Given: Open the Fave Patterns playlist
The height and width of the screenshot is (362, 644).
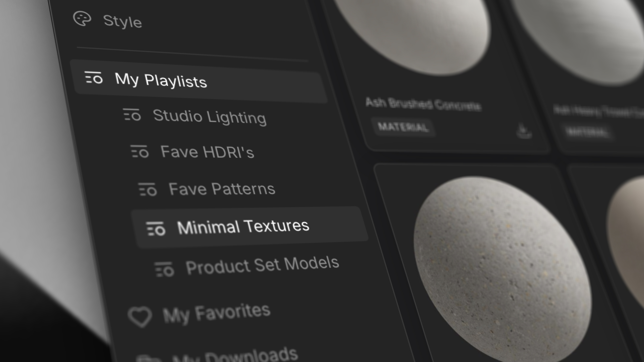Looking at the screenshot, I should pos(222,189).
